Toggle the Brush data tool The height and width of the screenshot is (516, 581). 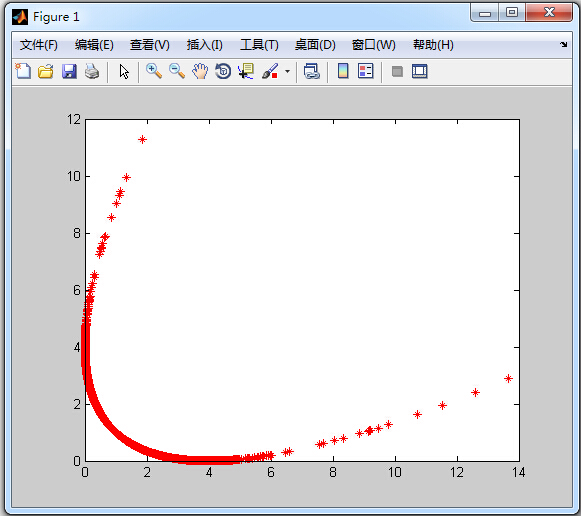[x=270, y=71]
